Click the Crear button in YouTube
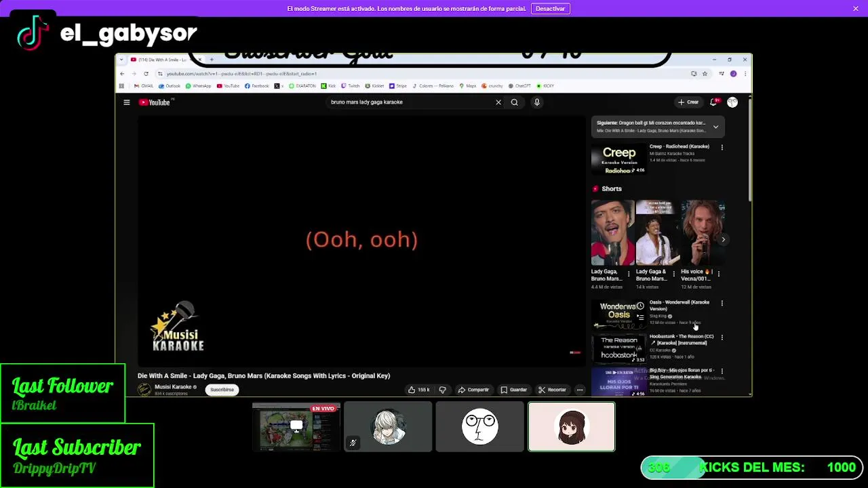The height and width of the screenshot is (488, 868). 688,102
